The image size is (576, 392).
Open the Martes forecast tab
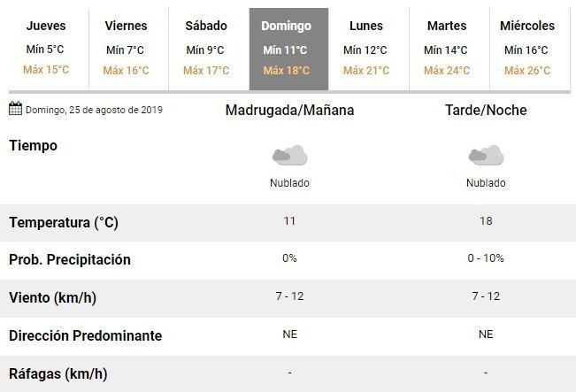coord(446,49)
